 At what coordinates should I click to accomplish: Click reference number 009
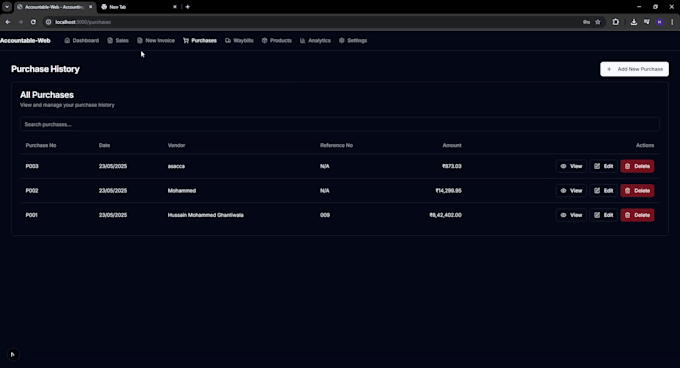[x=325, y=215]
